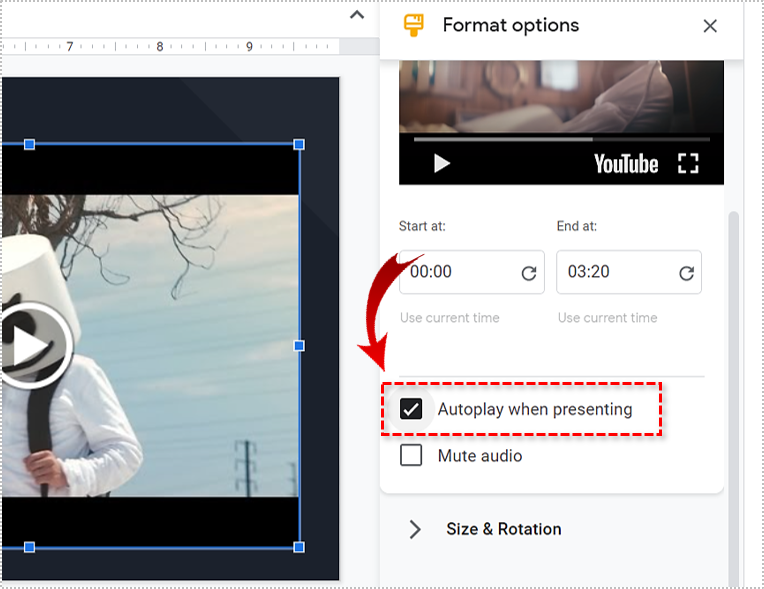Click the End at: label
The height and width of the screenshot is (589, 764).
pyautogui.click(x=577, y=226)
